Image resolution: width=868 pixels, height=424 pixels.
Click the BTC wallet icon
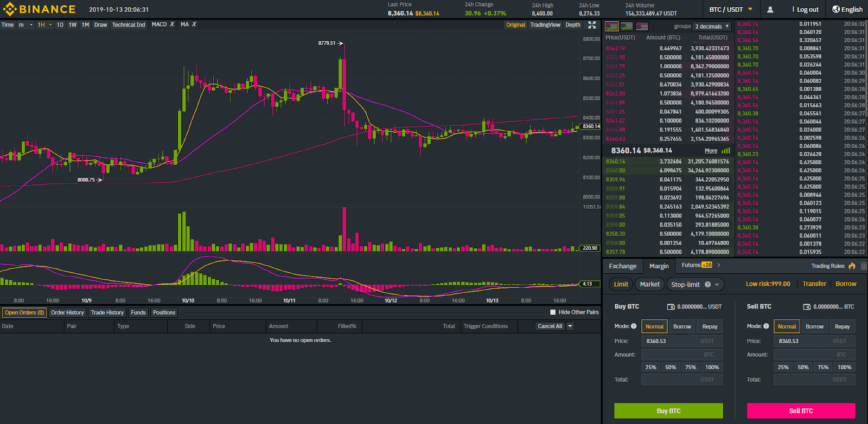[x=807, y=307]
